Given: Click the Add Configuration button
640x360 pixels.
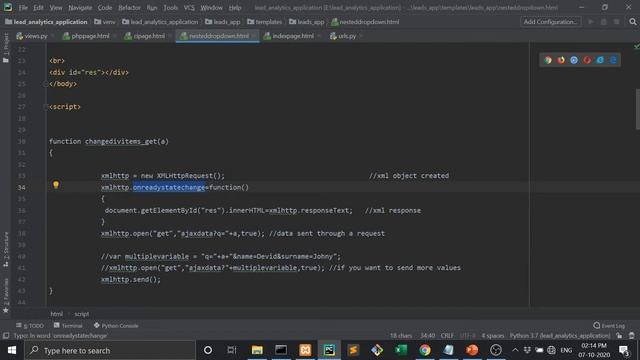Looking at the screenshot, I should [550, 22].
